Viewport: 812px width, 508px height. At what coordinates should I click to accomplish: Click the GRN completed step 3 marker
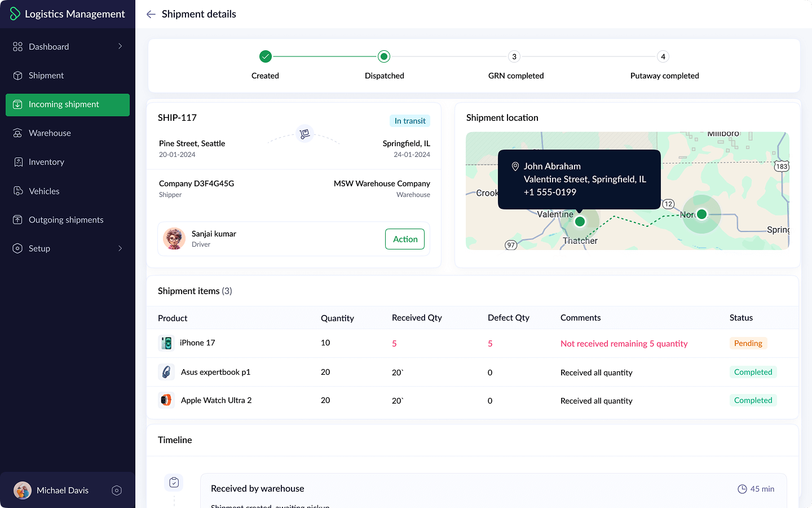point(514,56)
